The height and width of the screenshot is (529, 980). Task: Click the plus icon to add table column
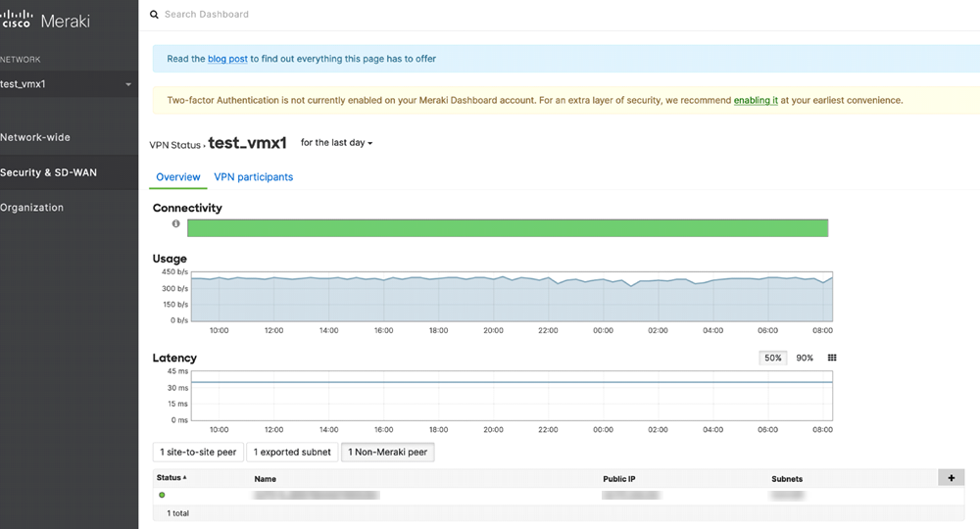pos(951,478)
